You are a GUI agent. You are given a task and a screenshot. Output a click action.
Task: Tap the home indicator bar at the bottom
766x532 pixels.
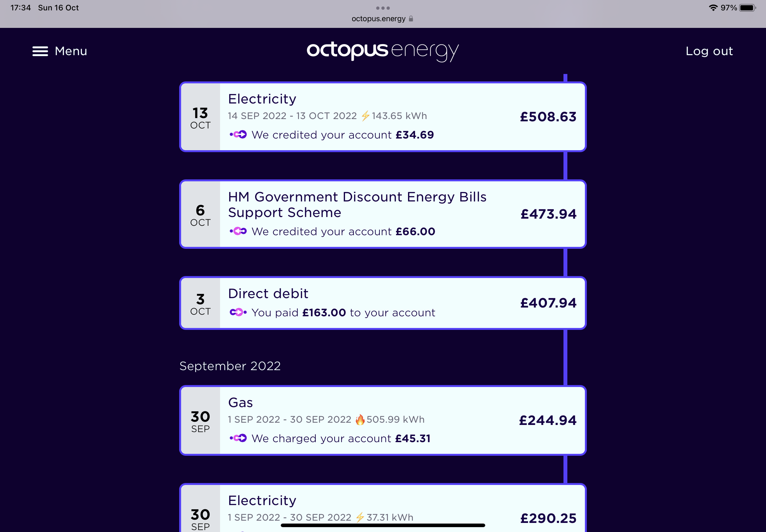point(383,525)
